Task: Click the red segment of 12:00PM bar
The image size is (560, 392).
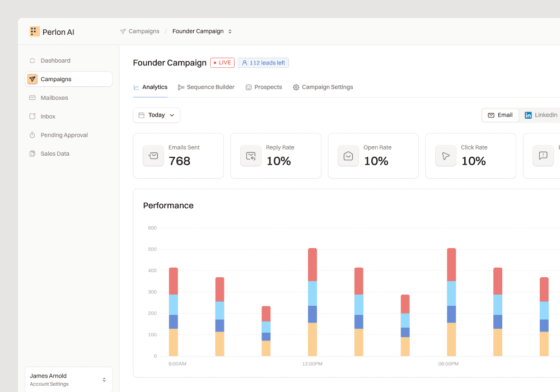Action: 312,264
